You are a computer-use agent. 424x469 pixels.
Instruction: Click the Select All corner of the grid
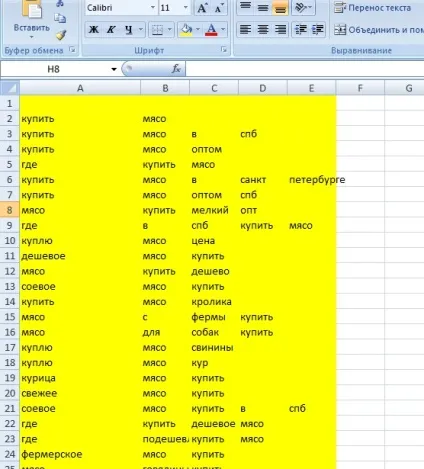point(10,88)
